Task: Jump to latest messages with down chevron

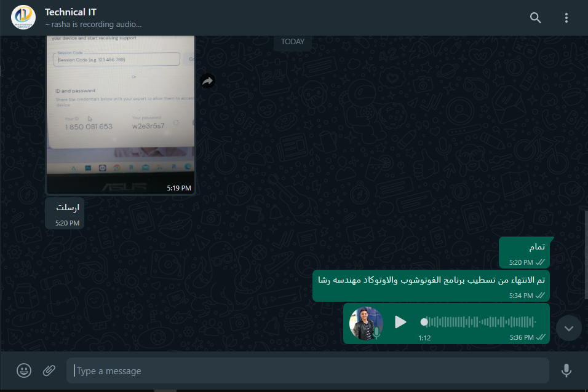Action: [569, 328]
